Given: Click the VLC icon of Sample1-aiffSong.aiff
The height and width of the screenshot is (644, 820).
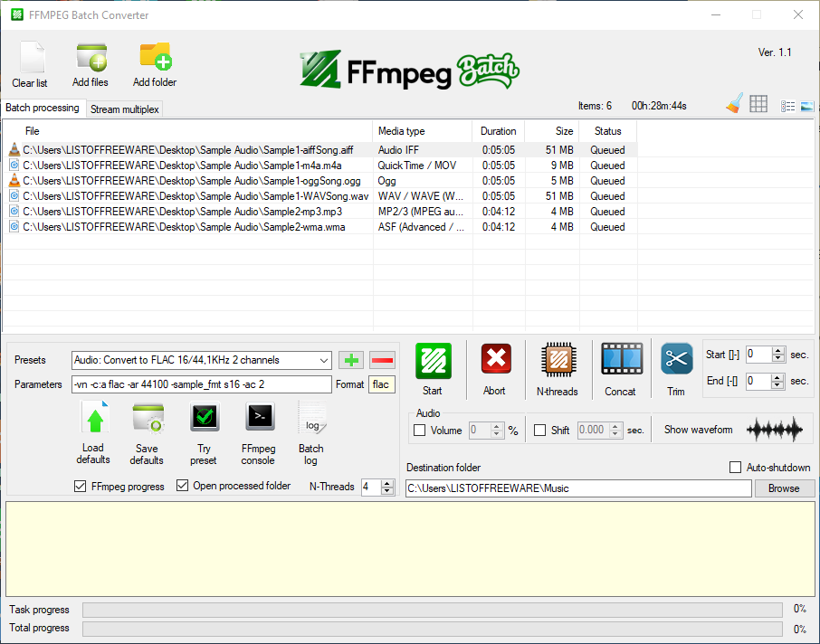Looking at the screenshot, I should coord(14,150).
